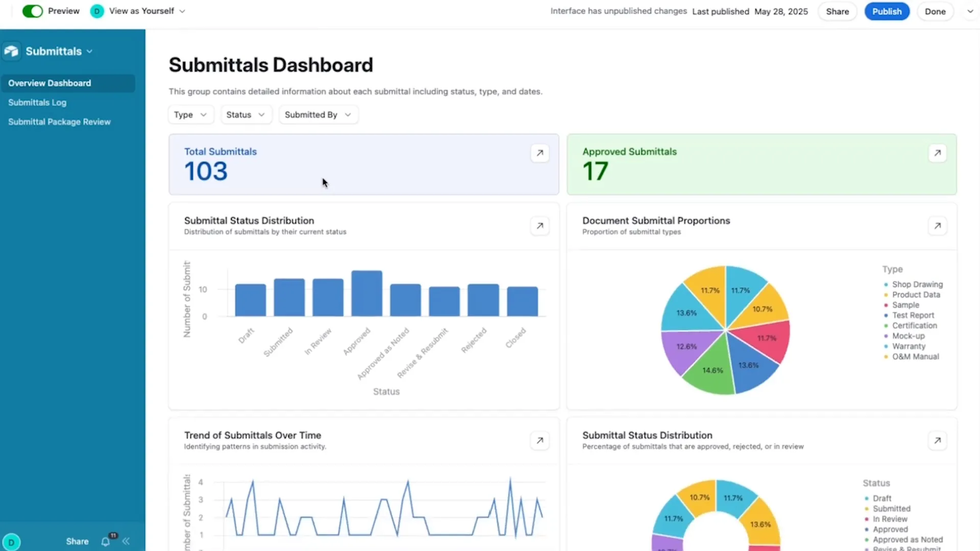This screenshot has width=980, height=551.
Task: Expand the Total Submittals card arrow
Action: point(540,153)
